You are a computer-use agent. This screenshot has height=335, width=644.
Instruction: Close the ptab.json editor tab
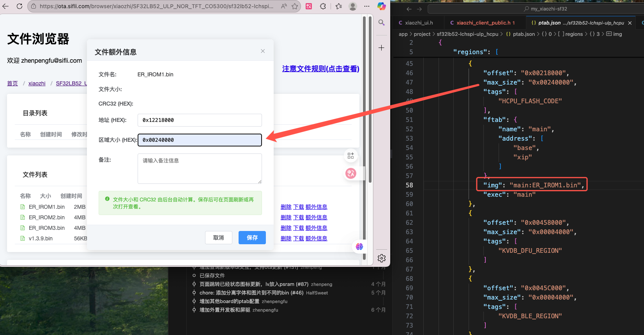coord(630,23)
